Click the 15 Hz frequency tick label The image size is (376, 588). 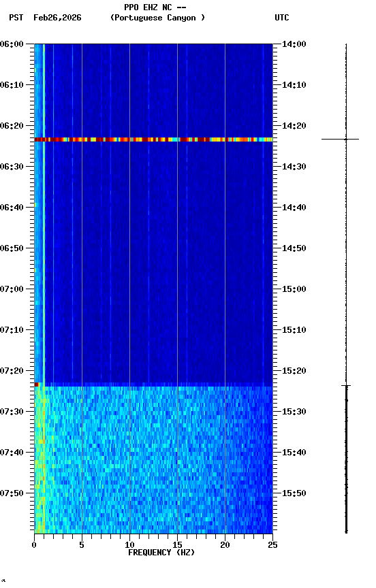(178, 545)
